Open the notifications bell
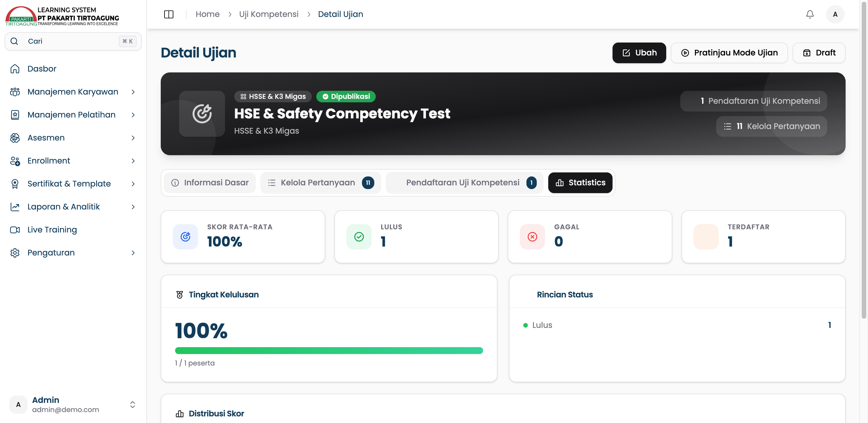 (x=810, y=14)
